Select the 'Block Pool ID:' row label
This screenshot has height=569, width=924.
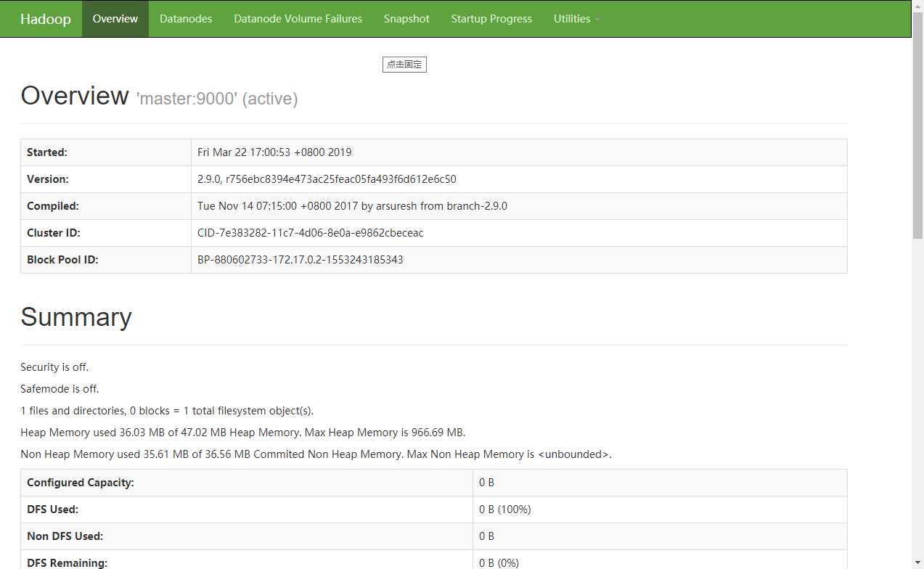pos(62,260)
